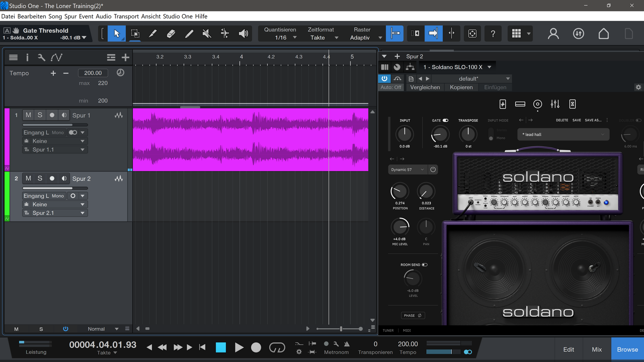Image resolution: width=644 pixels, height=362 pixels.
Task: Toggle autoscroll button in toolbar
Action: pos(433,34)
